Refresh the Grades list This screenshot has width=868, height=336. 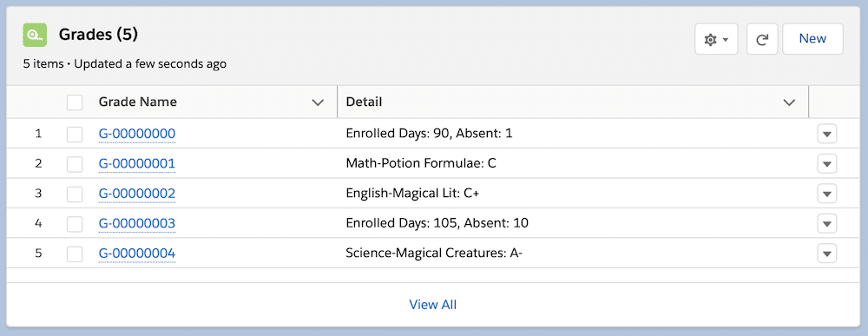(762, 39)
